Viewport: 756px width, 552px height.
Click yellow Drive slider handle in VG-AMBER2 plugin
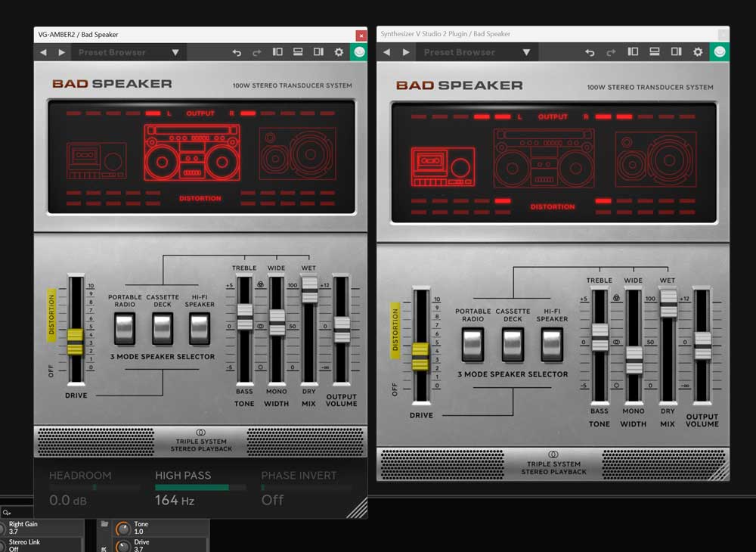click(75, 342)
